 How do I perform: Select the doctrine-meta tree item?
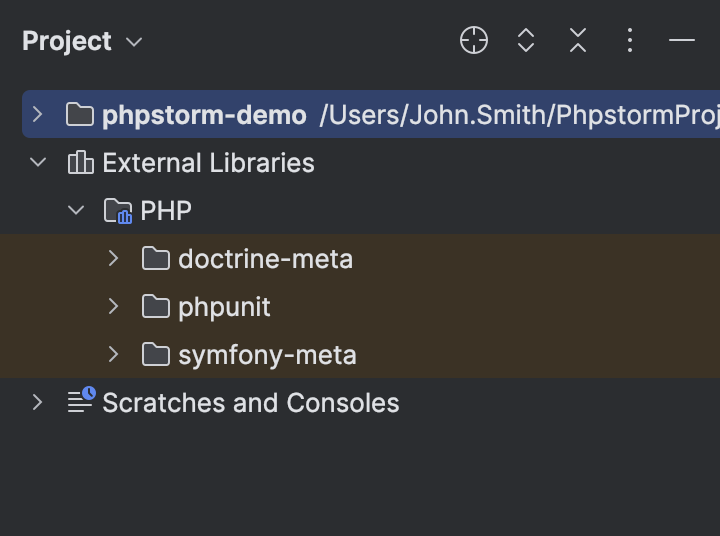[x=265, y=259]
